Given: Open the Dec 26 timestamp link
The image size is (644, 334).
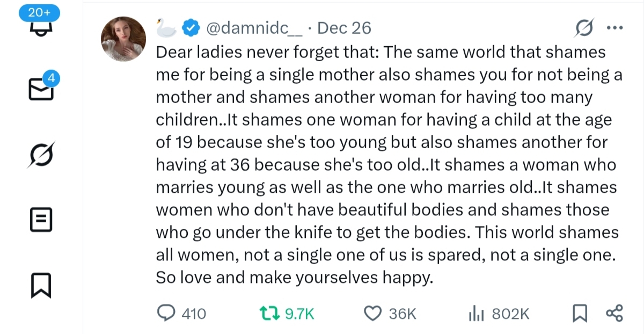Looking at the screenshot, I should click(x=344, y=28).
